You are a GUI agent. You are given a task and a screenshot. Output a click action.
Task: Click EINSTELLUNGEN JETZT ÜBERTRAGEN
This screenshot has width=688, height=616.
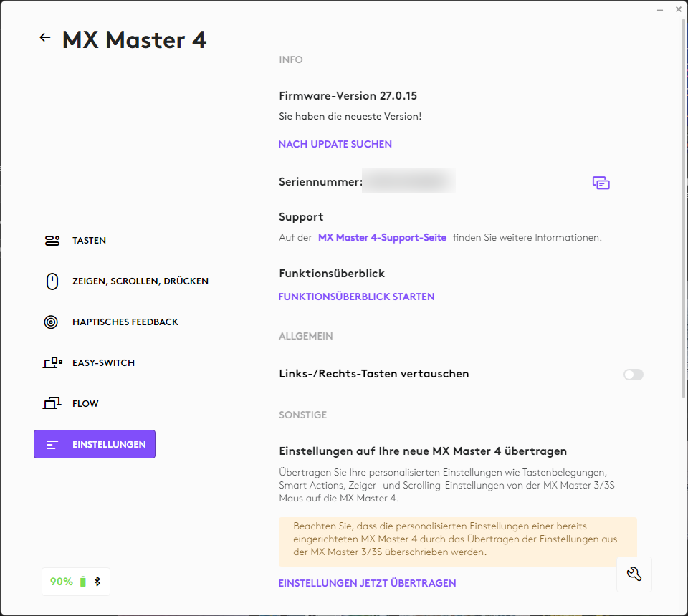tap(367, 583)
